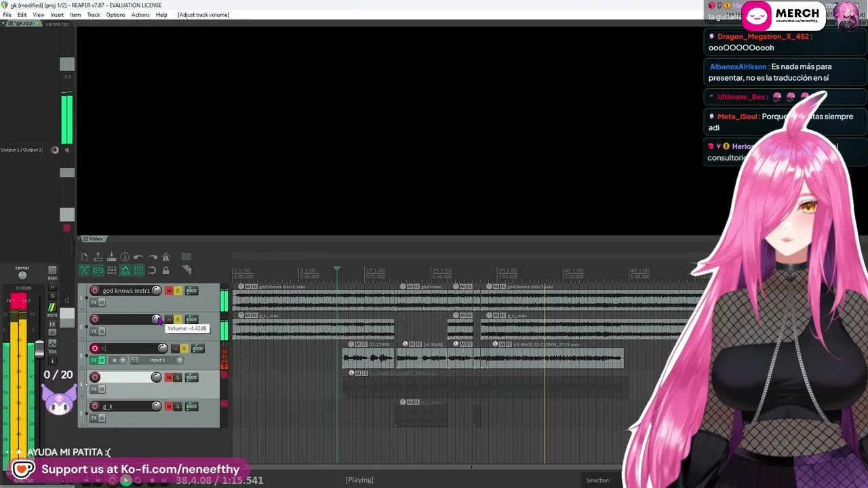Click track 4 name field

point(125,378)
